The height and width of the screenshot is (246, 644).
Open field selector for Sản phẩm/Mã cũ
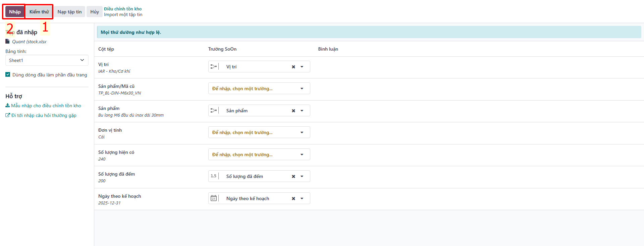pyautogui.click(x=259, y=88)
